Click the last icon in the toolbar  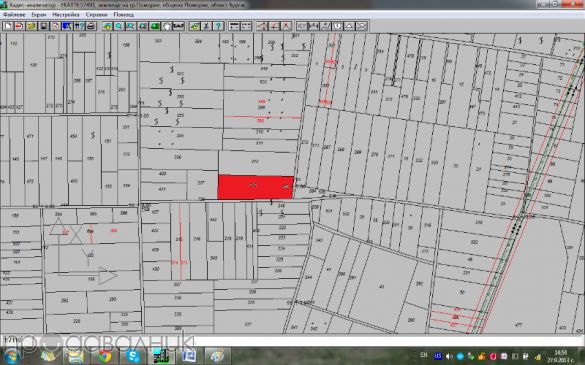[x=361, y=26]
